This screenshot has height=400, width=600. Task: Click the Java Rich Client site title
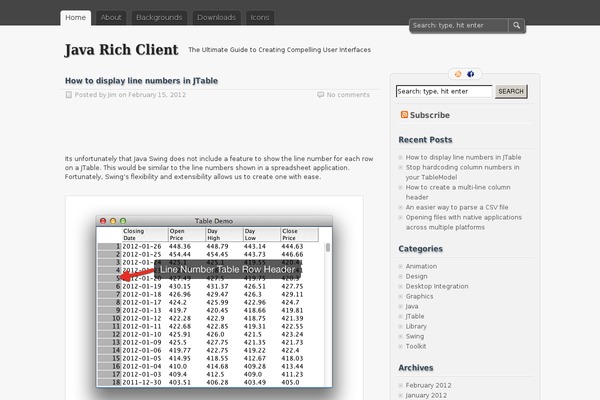pyautogui.click(x=121, y=50)
